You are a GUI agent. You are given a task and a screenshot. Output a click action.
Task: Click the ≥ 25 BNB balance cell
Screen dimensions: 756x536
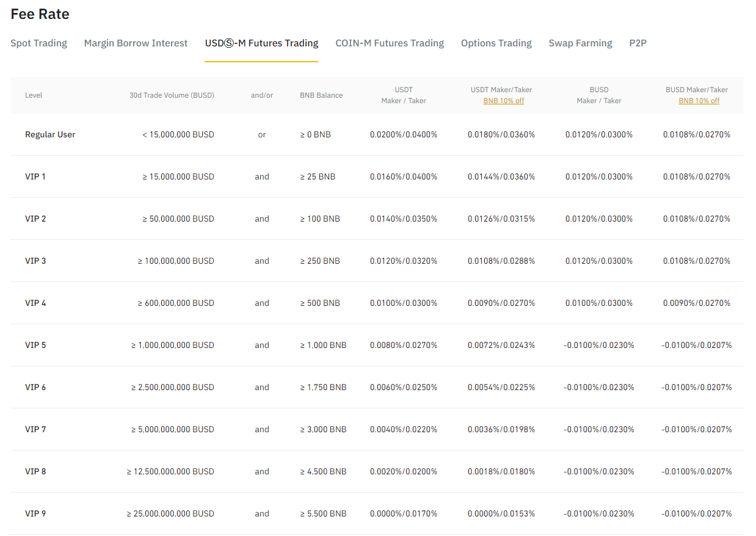pyautogui.click(x=318, y=176)
